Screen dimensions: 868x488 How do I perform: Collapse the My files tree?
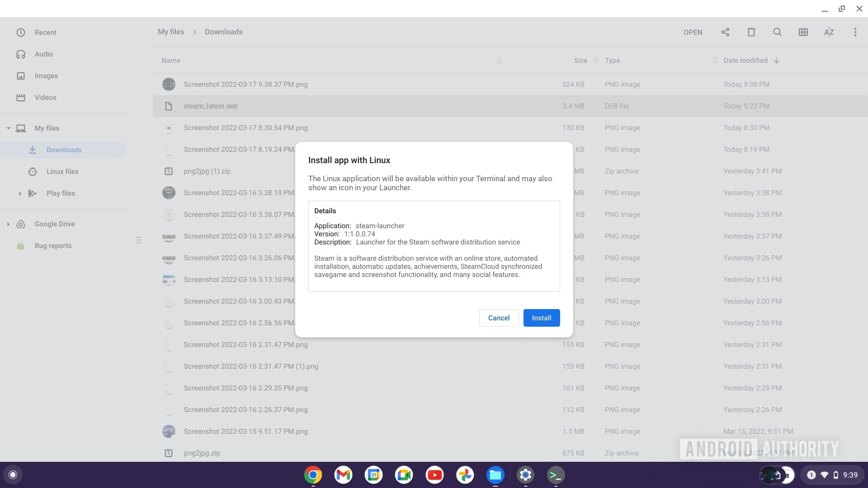(8, 128)
